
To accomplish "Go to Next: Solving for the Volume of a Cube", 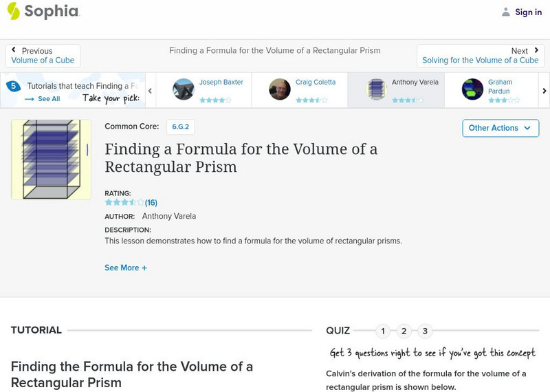I will 480,56.
